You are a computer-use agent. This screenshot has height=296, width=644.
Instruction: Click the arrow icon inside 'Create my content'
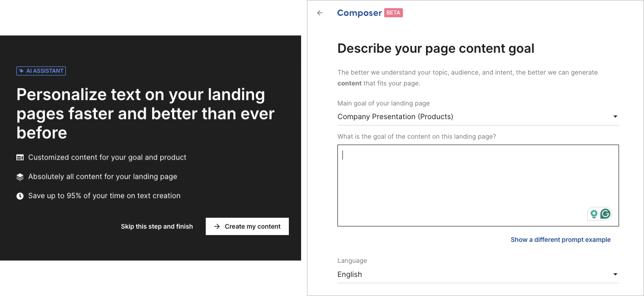pyautogui.click(x=217, y=226)
